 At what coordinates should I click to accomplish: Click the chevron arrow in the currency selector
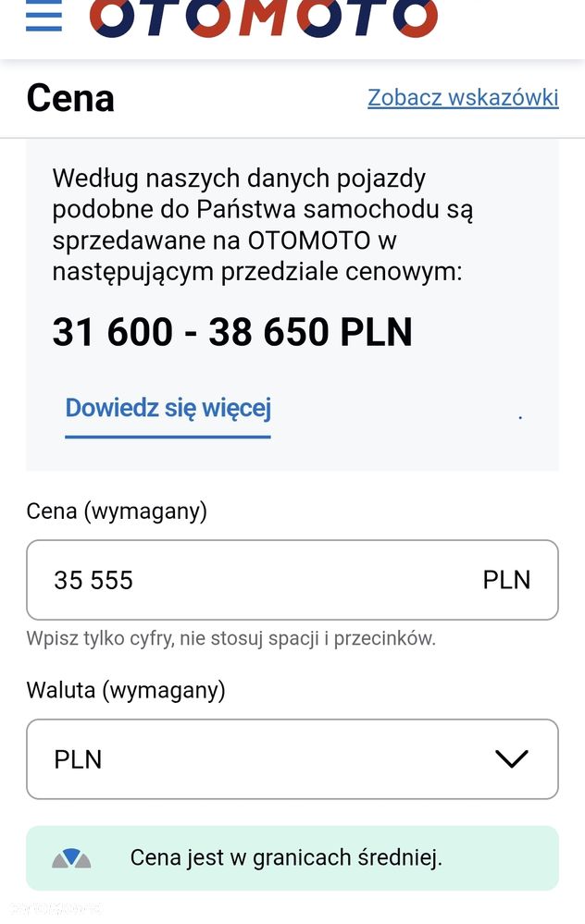[x=511, y=759]
